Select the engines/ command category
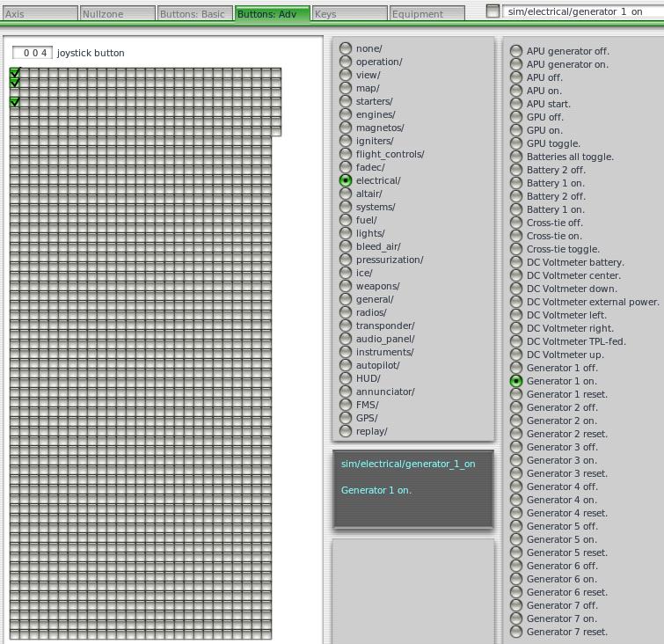Viewport: 664px width, 644px height. tap(346, 114)
